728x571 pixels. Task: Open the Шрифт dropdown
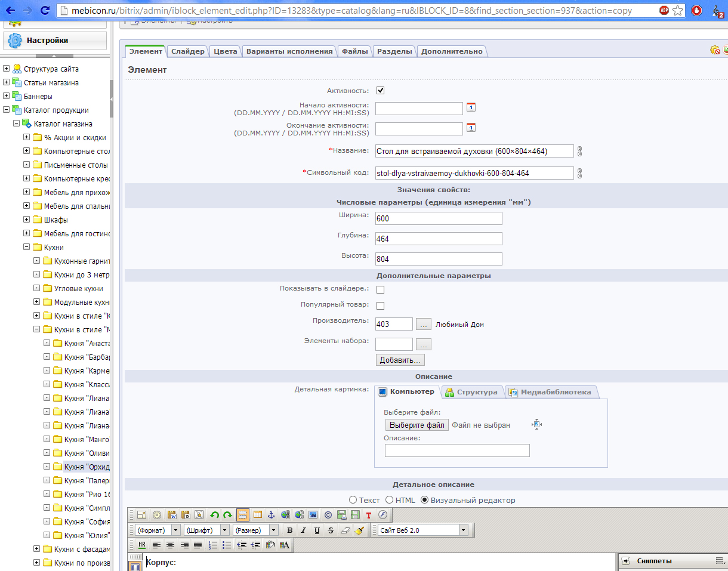206,530
